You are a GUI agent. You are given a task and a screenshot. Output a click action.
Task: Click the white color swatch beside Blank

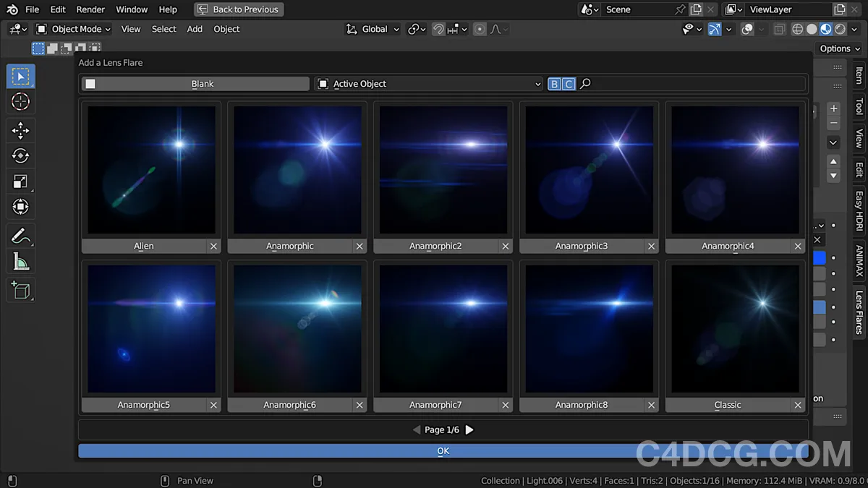click(90, 83)
